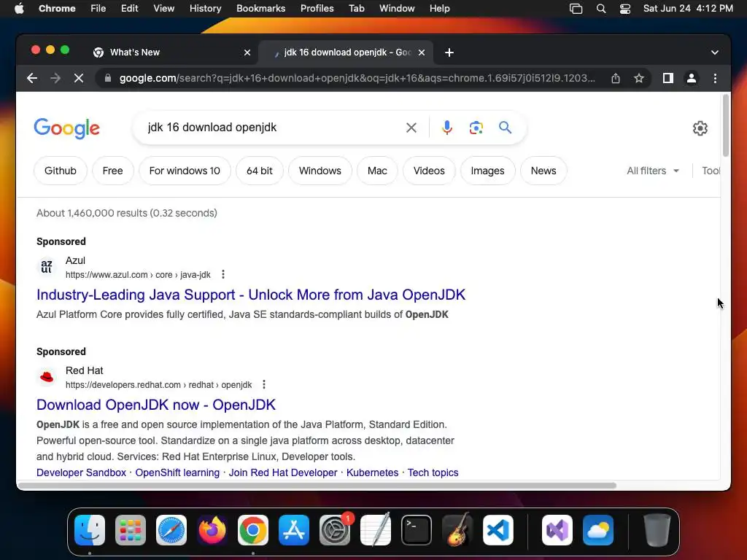Open Chrome three-dot menu
747x560 pixels.
point(715,78)
